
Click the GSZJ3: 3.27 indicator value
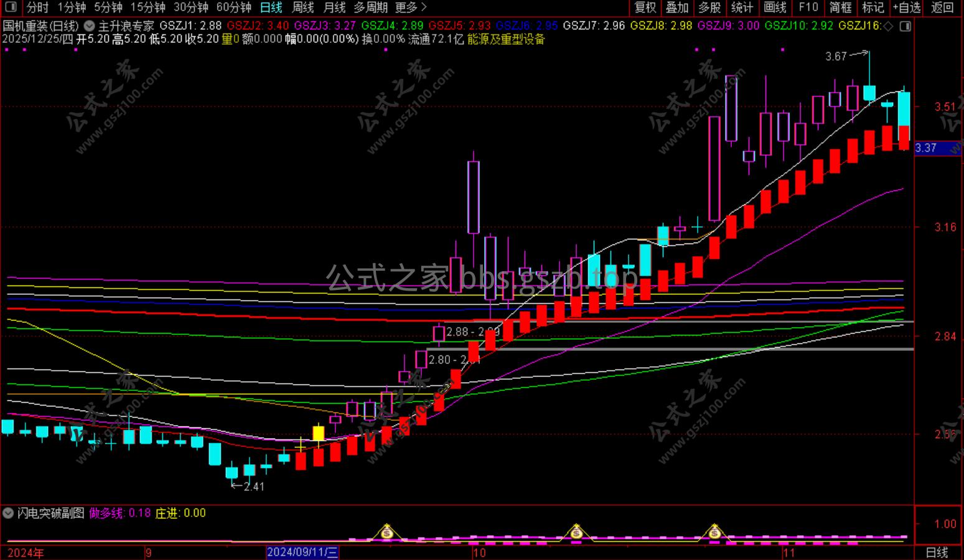tap(325, 26)
